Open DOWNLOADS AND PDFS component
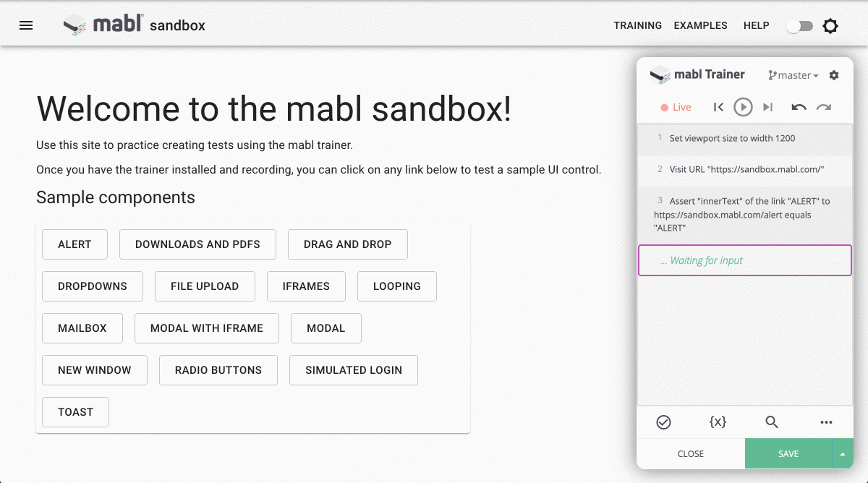 coord(197,244)
